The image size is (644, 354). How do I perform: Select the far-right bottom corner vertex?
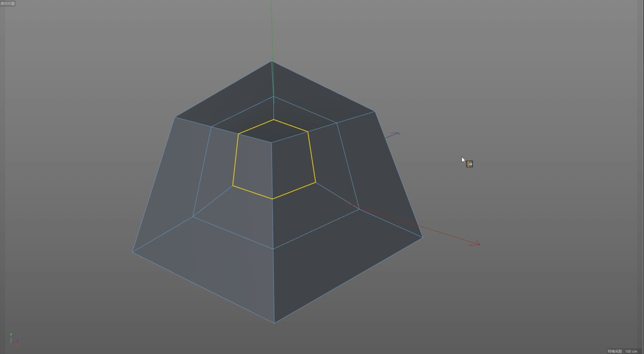(x=422, y=237)
